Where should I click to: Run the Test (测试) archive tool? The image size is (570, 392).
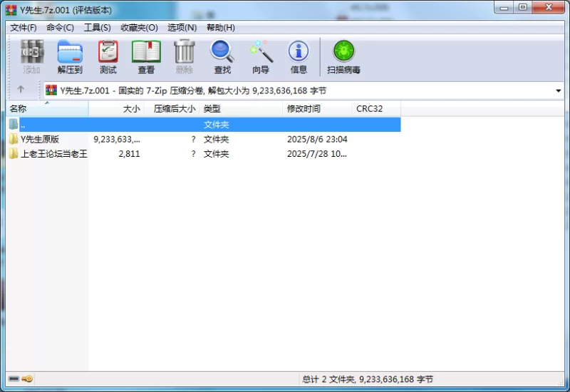click(x=108, y=56)
